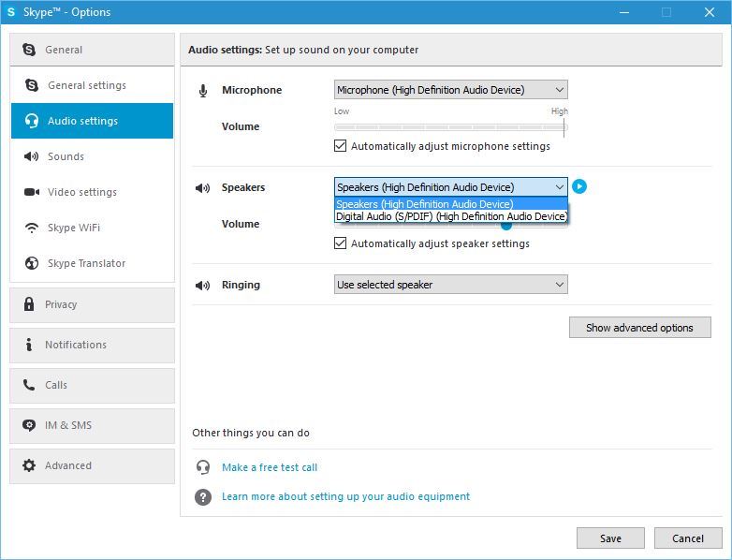Click the blue speaker test play icon

click(x=579, y=186)
